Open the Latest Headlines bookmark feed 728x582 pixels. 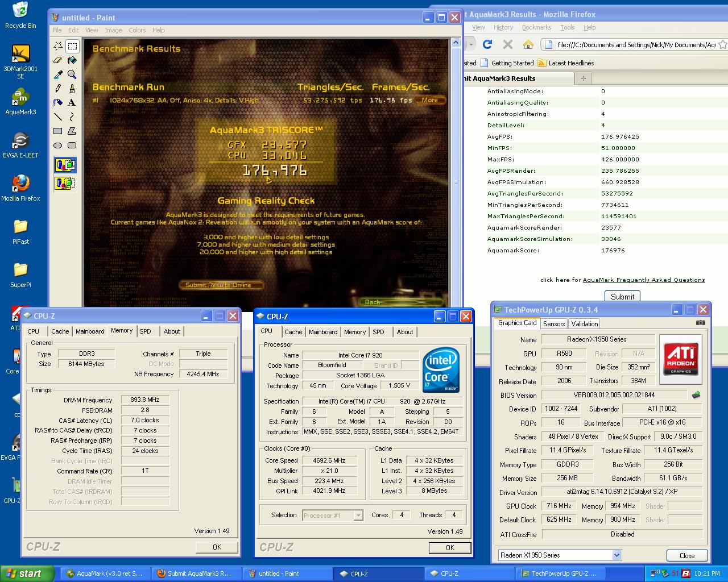click(566, 63)
